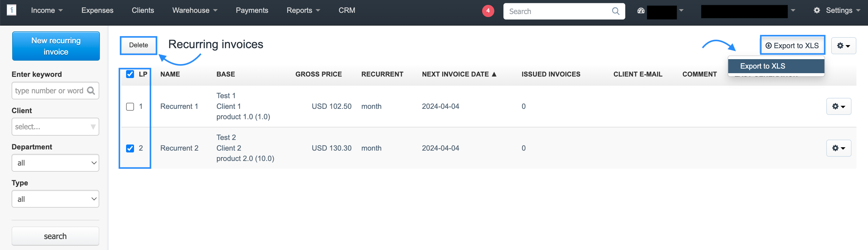Image resolution: width=868 pixels, height=250 pixels.
Task: Open the Type dropdown
Action: (55, 199)
